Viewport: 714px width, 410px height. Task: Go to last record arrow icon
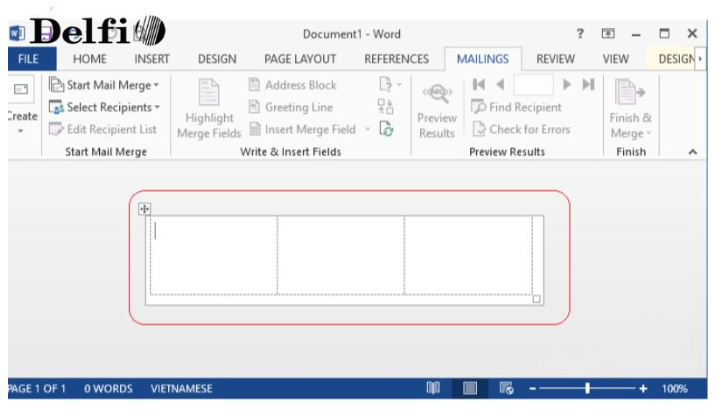(x=589, y=85)
